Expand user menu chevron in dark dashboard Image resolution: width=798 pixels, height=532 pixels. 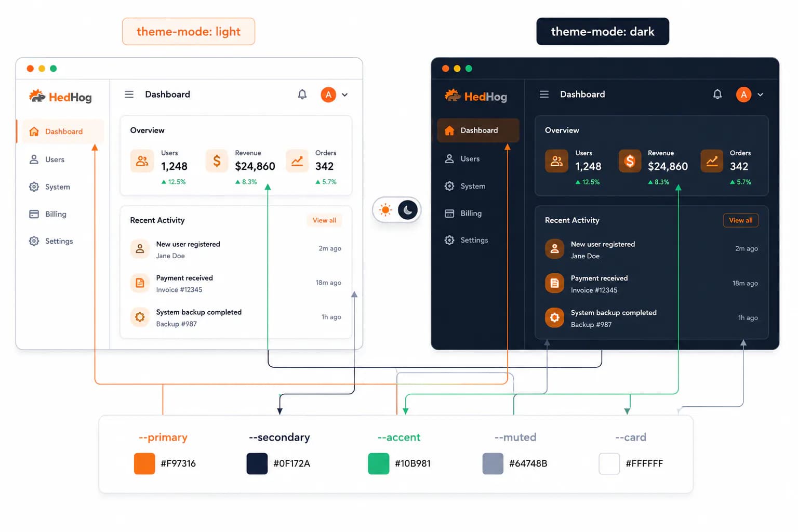[x=761, y=95]
